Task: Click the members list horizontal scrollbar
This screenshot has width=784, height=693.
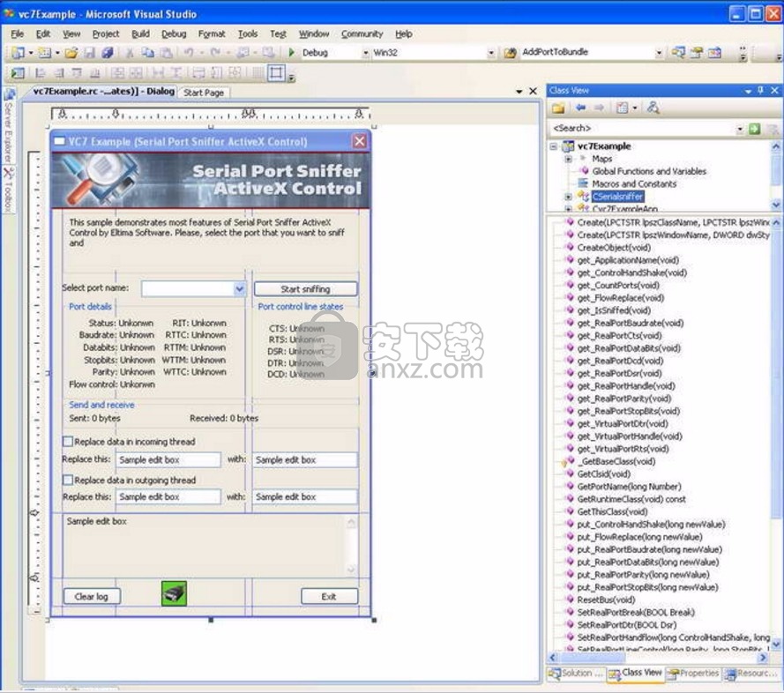Action: pyautogui.click(x=659, y=658)
